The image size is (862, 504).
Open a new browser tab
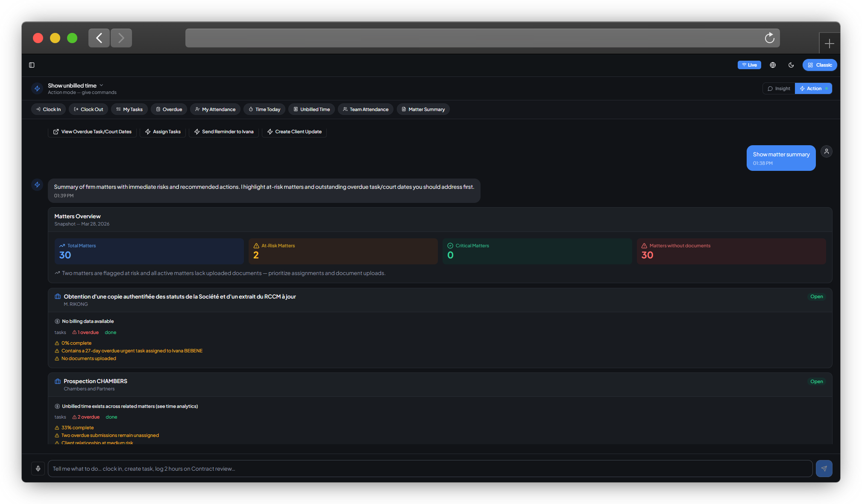(829, 44)
